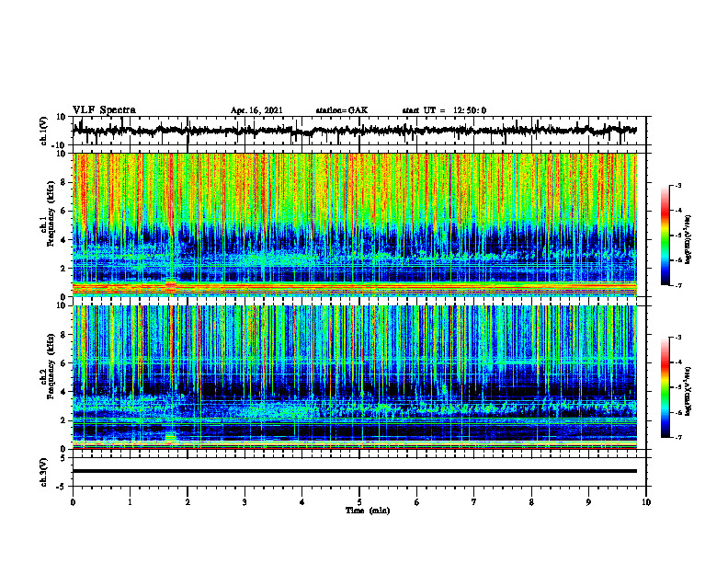The image size is (728, 563).
Task: Click the '8' kHz tick on ch.2 spectrogram
Action: [64, 335]
